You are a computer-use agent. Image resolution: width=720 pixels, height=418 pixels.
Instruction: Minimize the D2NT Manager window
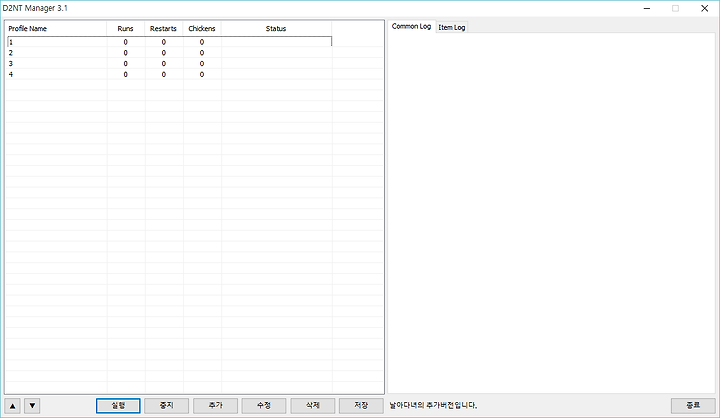(x=647, y=8)
